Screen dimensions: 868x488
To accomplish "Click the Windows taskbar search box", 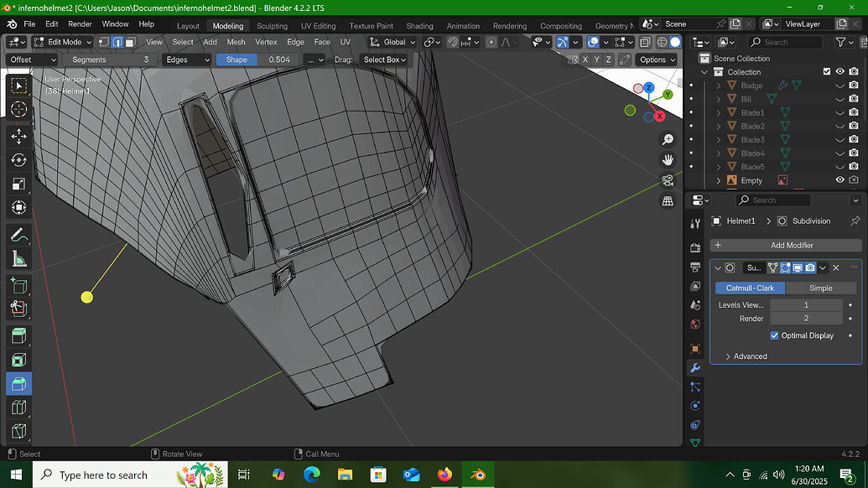I will point(131,475).
